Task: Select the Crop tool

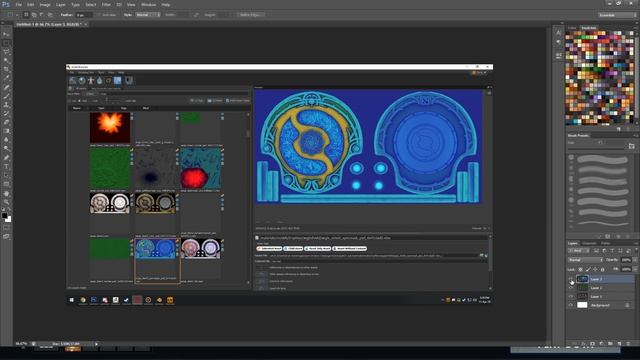Action: pos(6,69)
